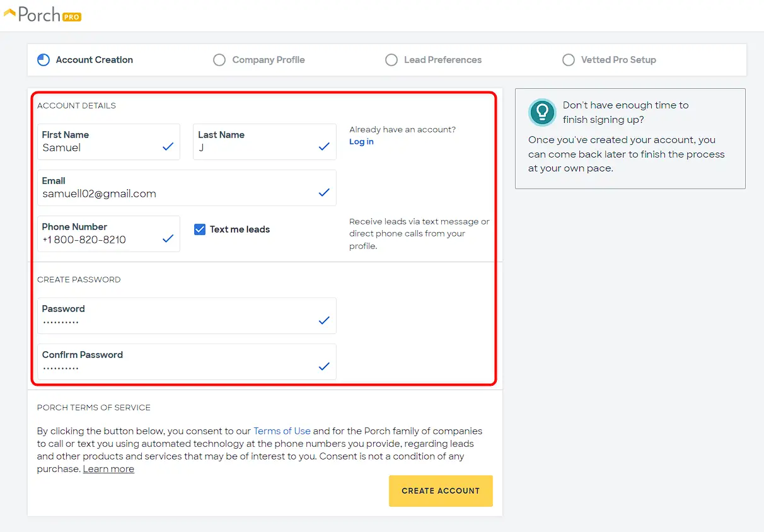Focus the Confirm Password input field
Screen dimensions: 764x532
point(187,362)
